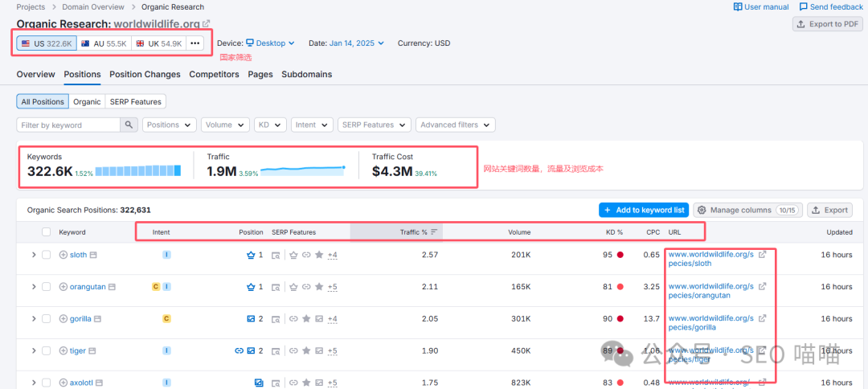Open the KD filter dropdown

(270, 125)
